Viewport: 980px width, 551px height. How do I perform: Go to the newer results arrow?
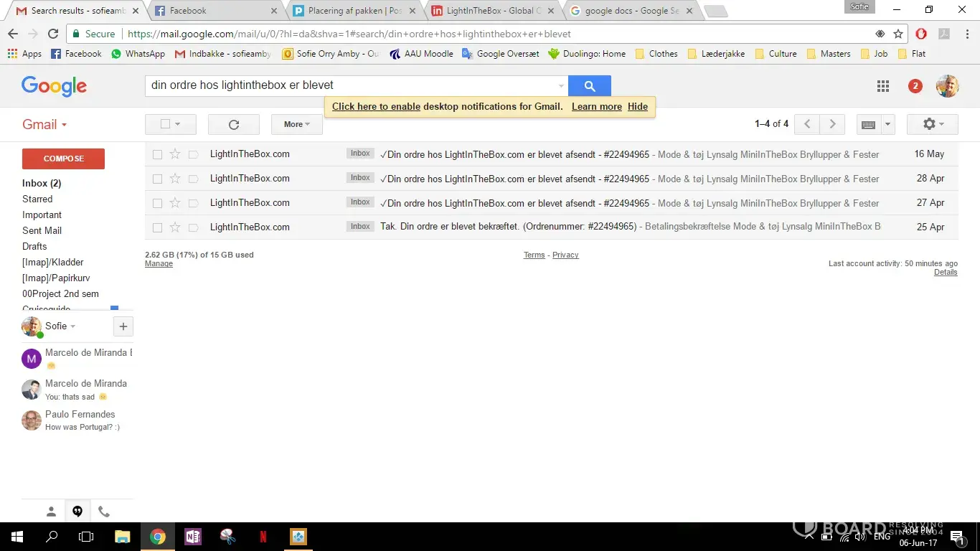pyautogui.click(x=807, y=124)
